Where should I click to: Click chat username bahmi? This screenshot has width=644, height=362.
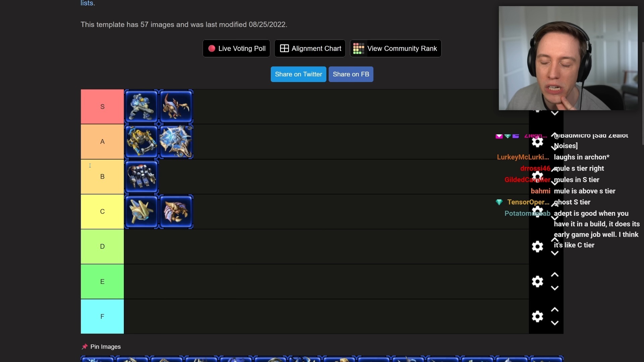[x=540, y=191]
